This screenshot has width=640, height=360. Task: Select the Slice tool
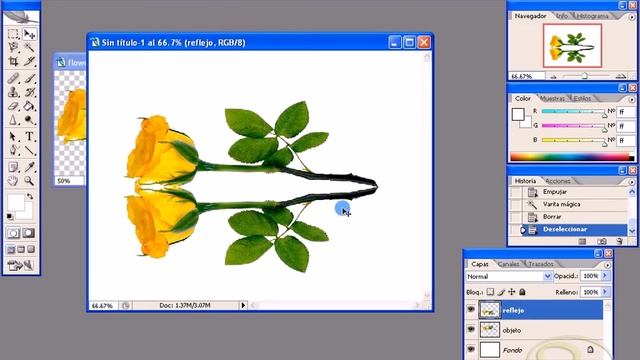point(29,62)
